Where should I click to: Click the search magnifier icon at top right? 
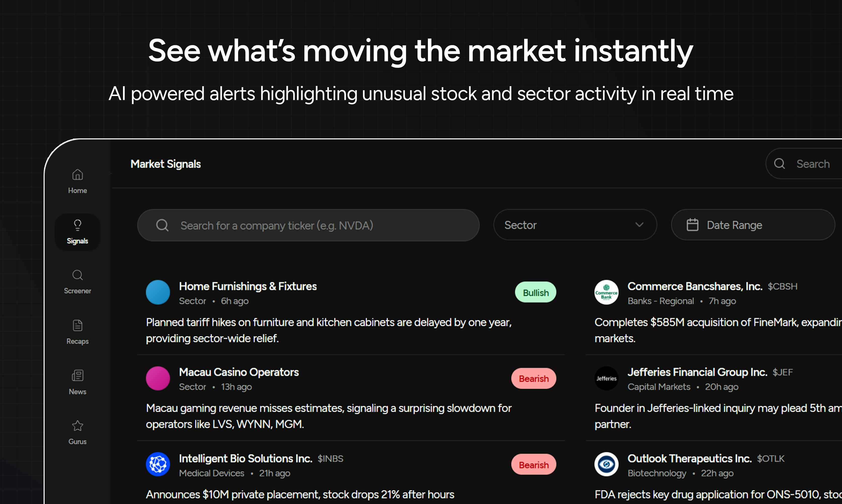point(779,164)
